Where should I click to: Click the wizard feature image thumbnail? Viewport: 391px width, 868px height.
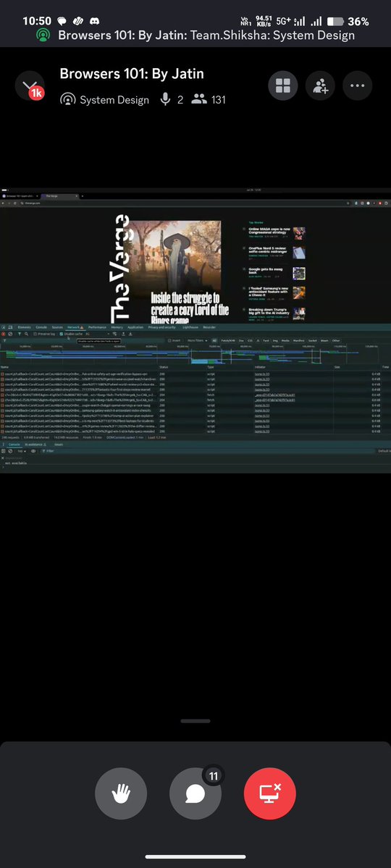click(x=175, y=256)
